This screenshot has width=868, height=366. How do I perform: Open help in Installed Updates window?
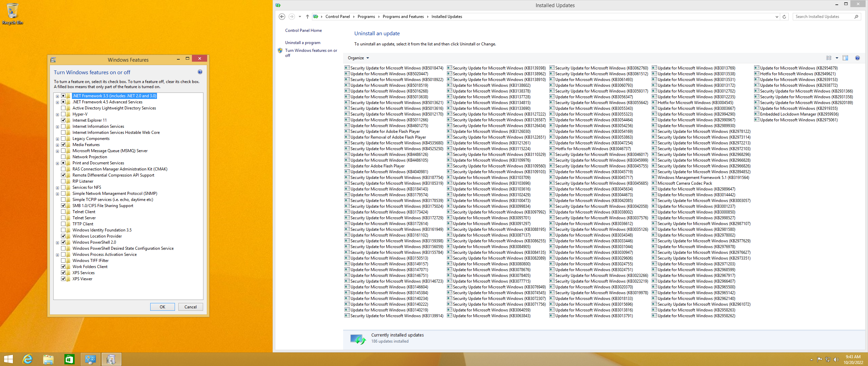click(857, 58)
